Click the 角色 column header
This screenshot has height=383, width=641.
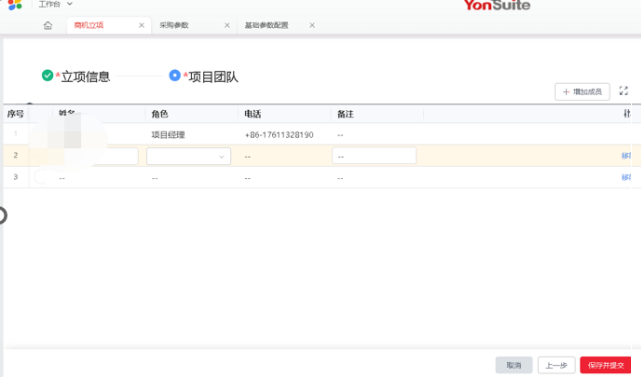tap(160, 114)
